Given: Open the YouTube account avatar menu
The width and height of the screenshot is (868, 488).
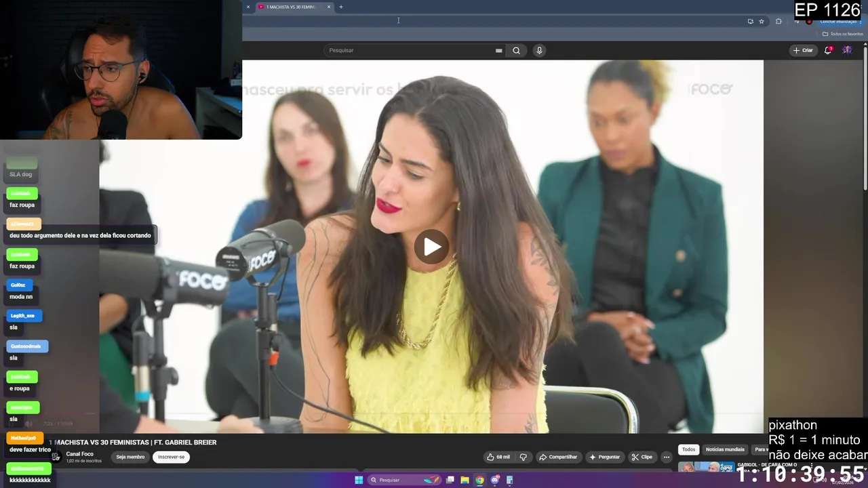Looking at the screenshot, I should [847, 50].
